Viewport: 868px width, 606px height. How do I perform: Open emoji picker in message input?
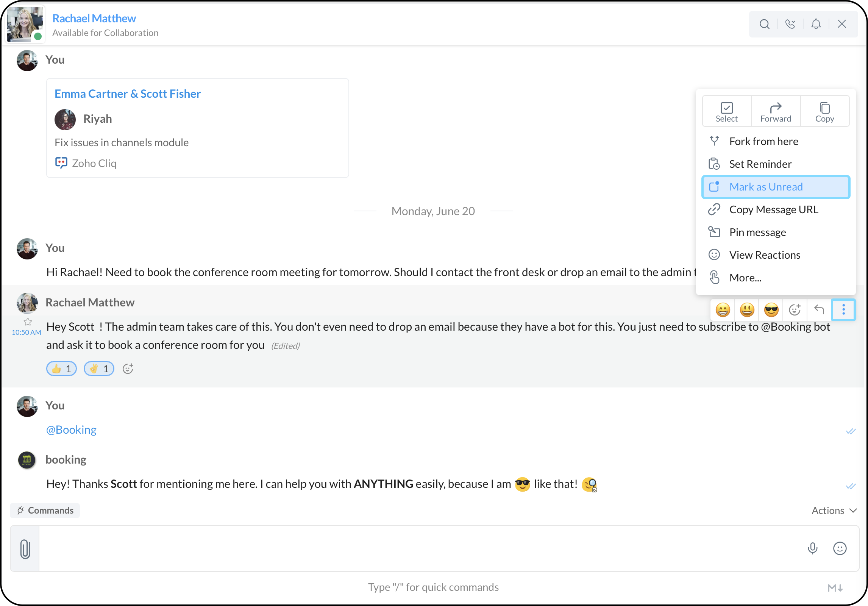click(840, 548)
